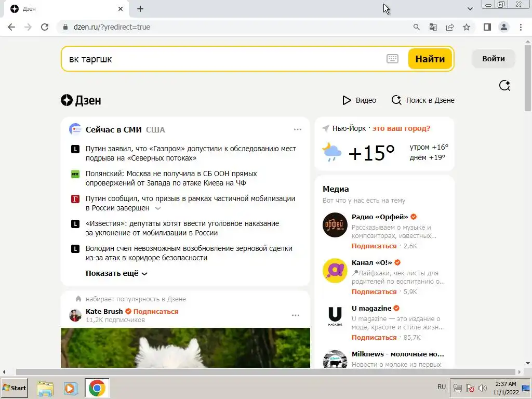The width and height of the screenshot is (532, 399).
Task: Subscribe to U magazine
Action: (374, 338)
